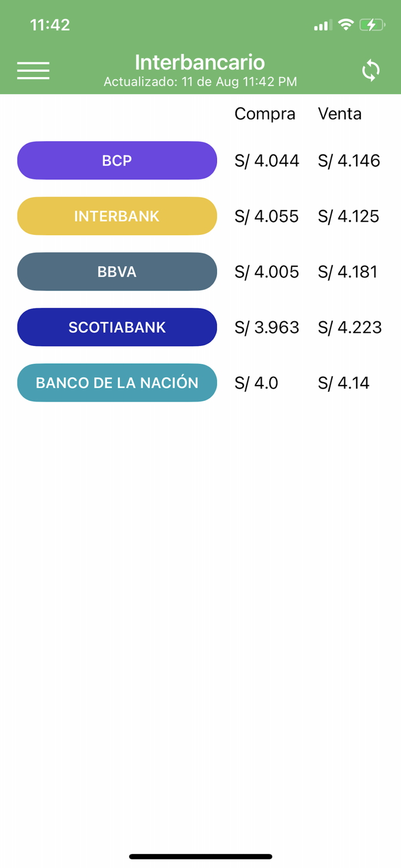
Task: Tap the Actualizado timestamp text
Action: click(200, 82)
